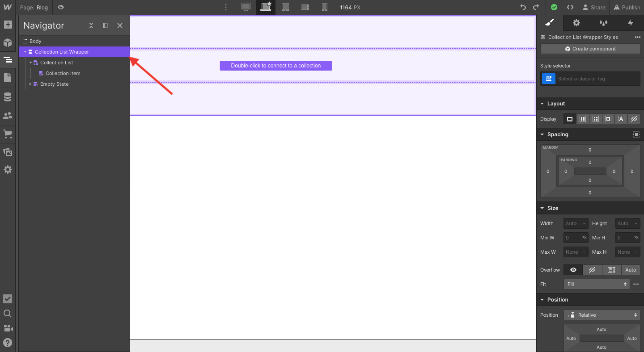Switch to the Interactions panel
644x352 pixels.
pyautogui.click(x=631, y=23)
